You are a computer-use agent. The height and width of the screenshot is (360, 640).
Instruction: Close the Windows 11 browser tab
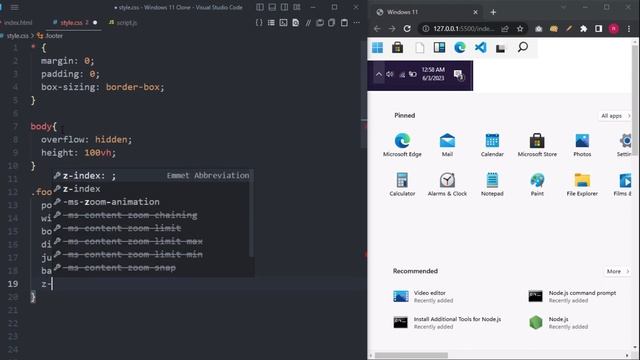(x=475, y=12)
